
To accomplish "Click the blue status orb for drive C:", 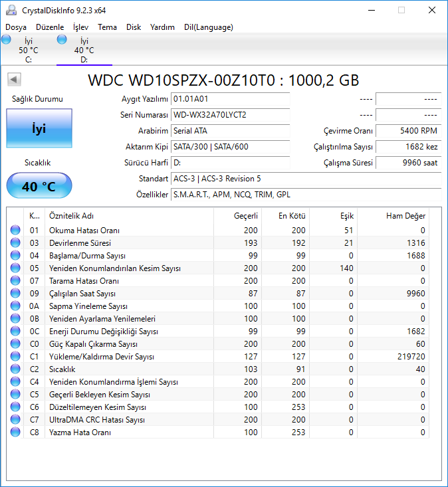I will [x=6, y=40].
